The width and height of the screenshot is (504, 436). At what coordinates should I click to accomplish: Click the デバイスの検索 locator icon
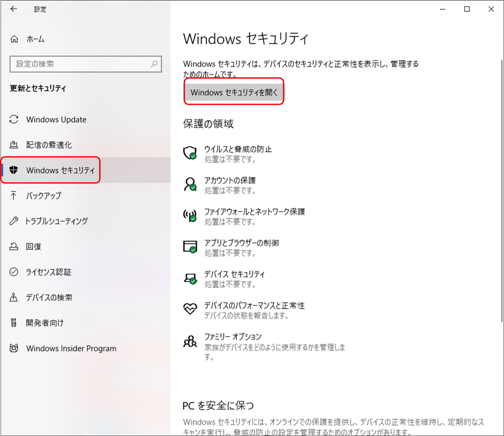click(x=13, y=297)
